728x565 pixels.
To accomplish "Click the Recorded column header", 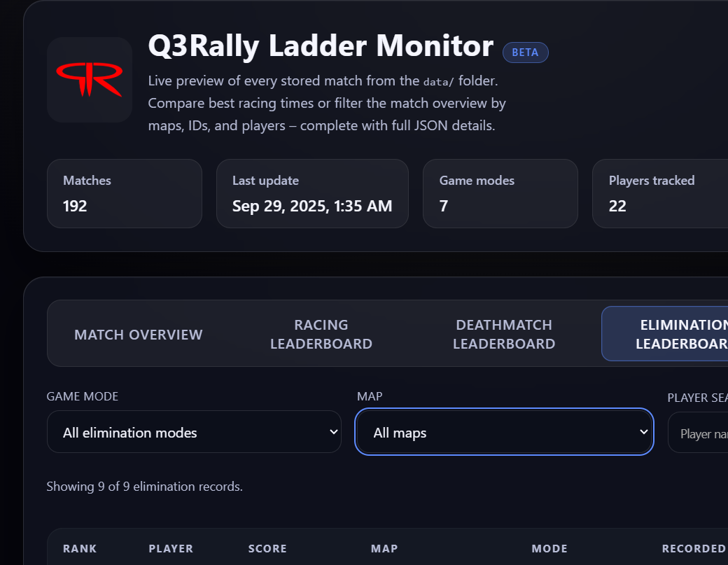I will [x=693, y=548].
